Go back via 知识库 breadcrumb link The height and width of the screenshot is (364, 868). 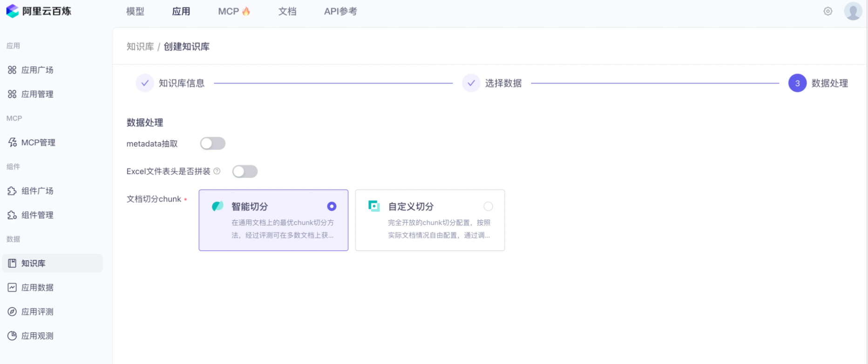[x=140, y=47]
